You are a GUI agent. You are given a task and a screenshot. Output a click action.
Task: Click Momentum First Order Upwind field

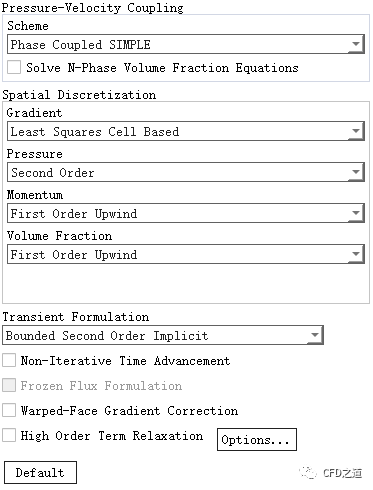point(186,213)
